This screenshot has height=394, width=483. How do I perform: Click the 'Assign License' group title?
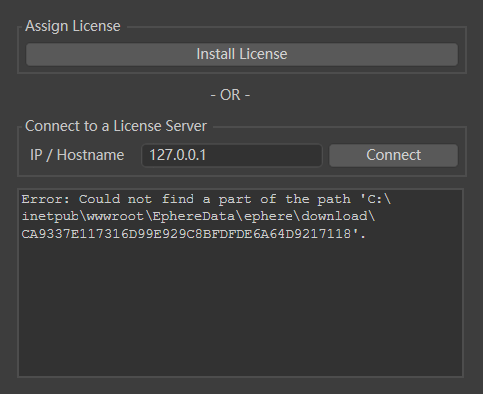point(73,26)
